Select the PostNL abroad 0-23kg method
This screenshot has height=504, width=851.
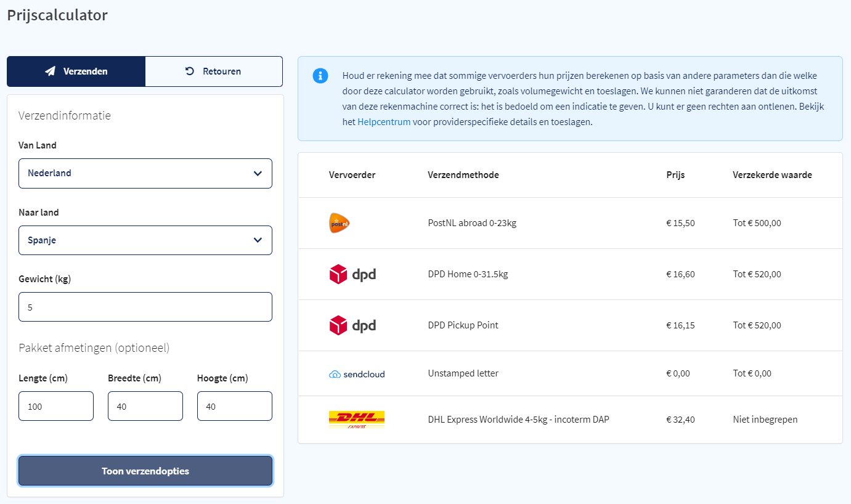point(472,223)
